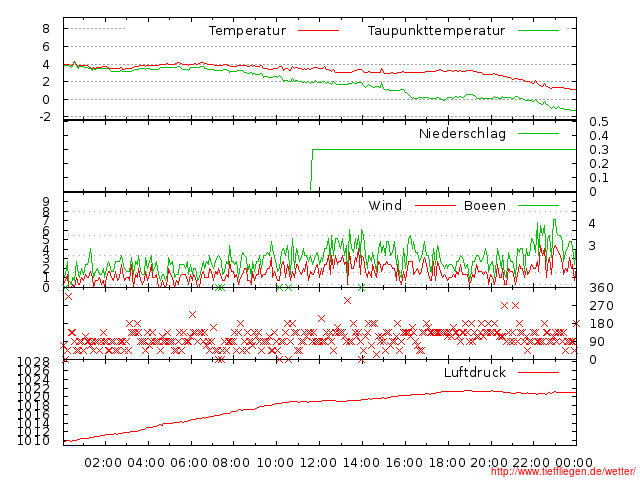Click the 22:00 time axis label
The image size is (640, 480).
(531, 463)
